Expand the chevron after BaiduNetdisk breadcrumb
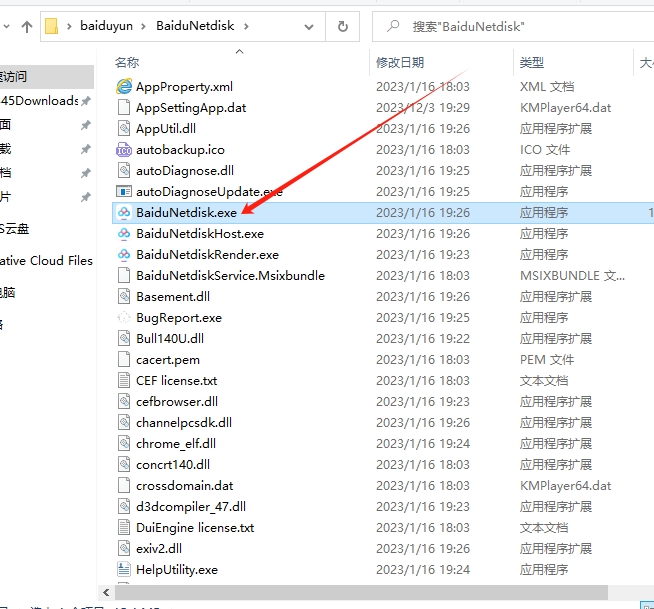This screenshot has width=654, height=609. click(x=246, y=27)
